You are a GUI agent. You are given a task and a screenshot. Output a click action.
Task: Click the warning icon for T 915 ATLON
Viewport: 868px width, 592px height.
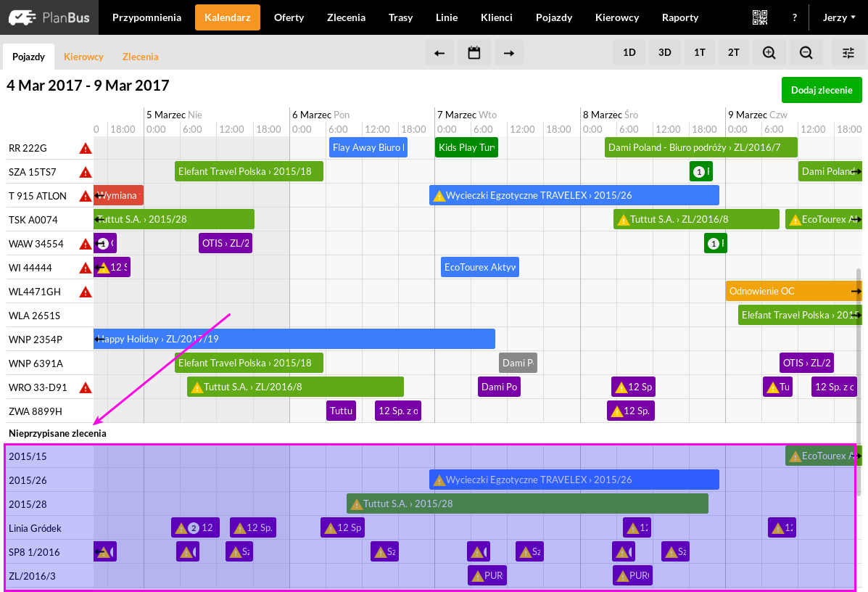click(x=86, y=196)
